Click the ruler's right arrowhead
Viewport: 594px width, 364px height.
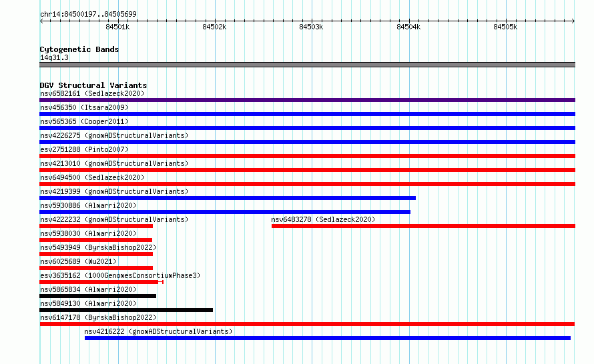[x=573, y=21]
